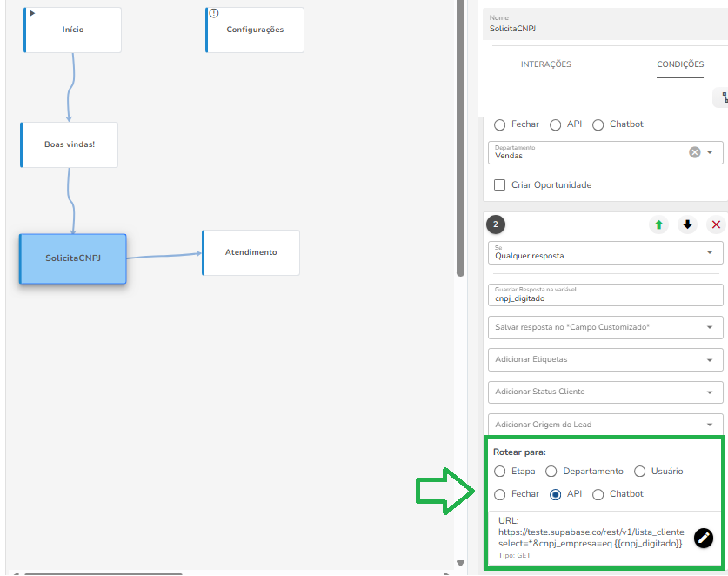
Task: Click the supabase API URL text
Action: pyautogui.click(x=591, y=538)
